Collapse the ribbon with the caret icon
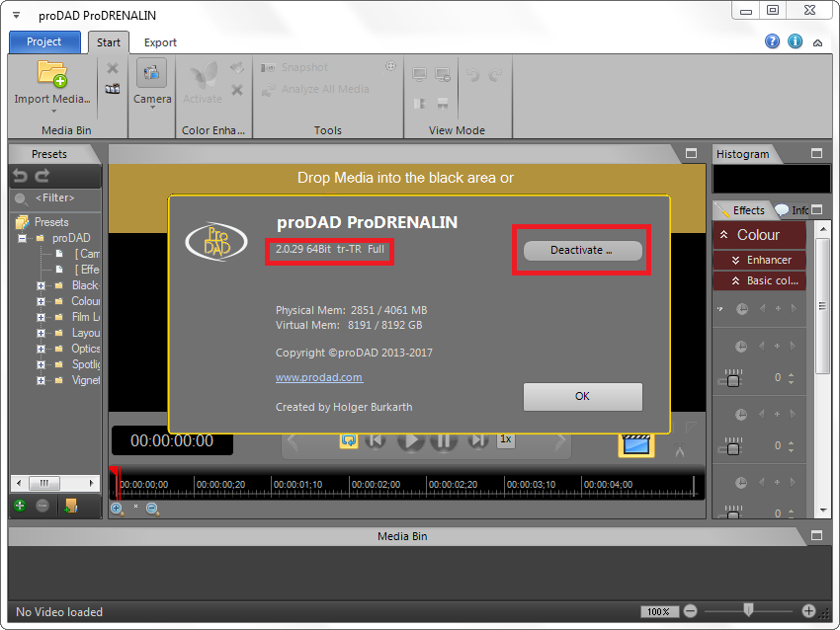840x630 pixels. click(x=817, y=42)
